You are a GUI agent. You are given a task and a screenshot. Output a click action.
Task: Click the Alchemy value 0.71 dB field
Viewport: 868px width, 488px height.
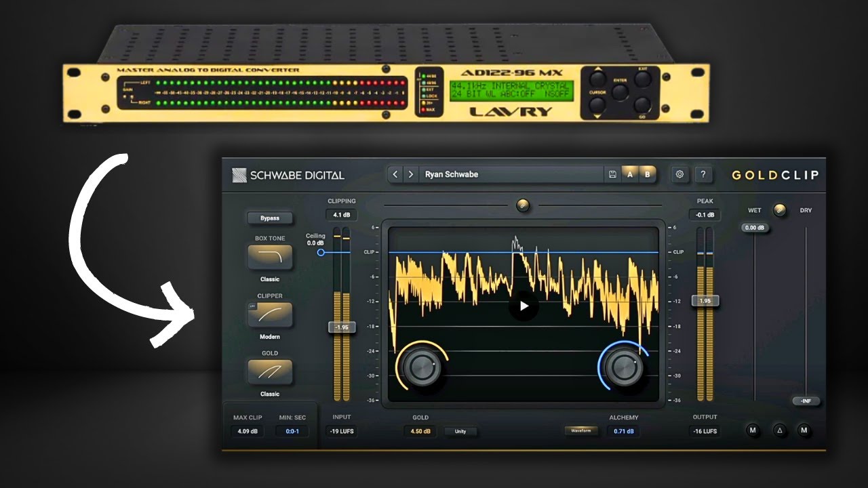(625, 431)
